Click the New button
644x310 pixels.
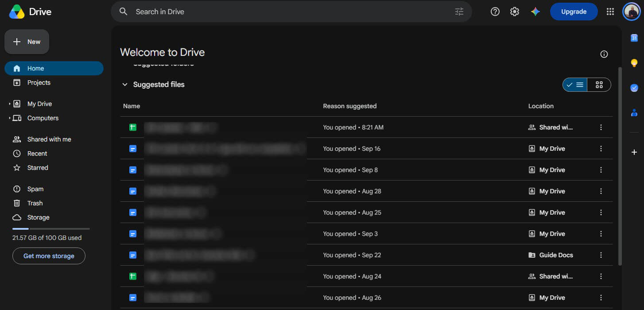27,42
